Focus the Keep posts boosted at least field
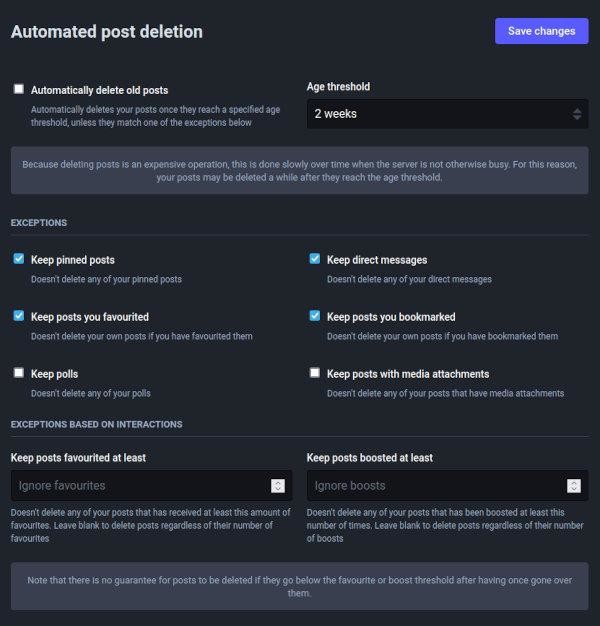The width and height of the screenshot is (600, 626). tap(435, 486)
